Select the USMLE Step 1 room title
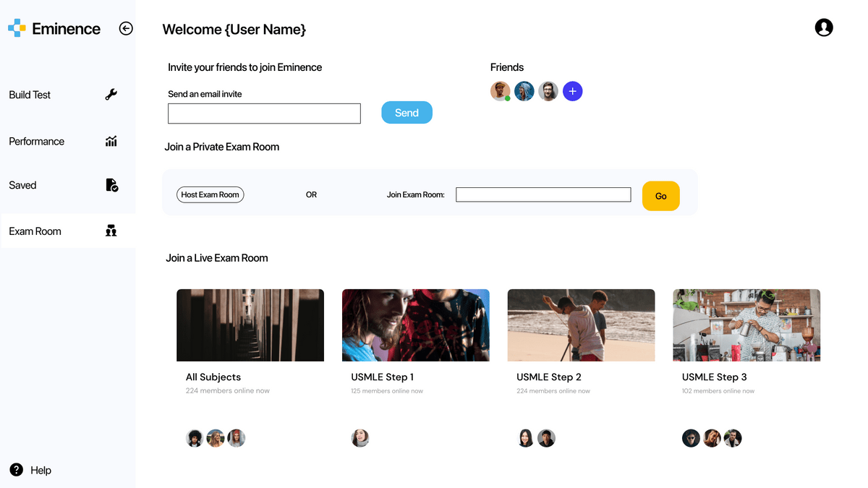Viewport: 868px width, 488px height. pyautogui.click(x=383, y=377)
